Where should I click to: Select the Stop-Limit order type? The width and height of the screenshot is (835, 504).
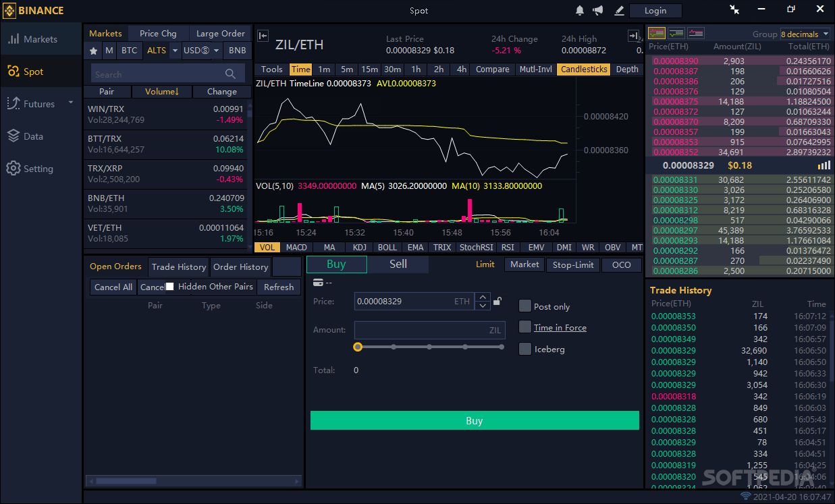click(573, 264)
